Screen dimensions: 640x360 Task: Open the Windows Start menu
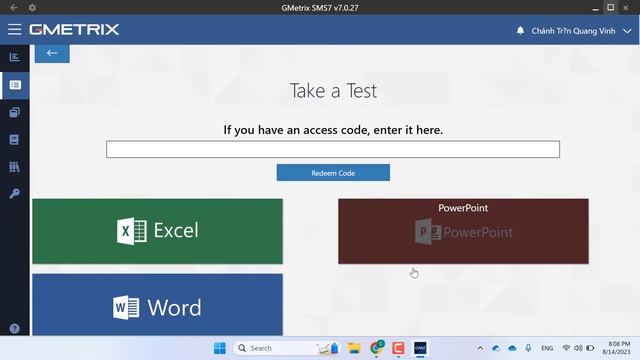coord(220,348)
